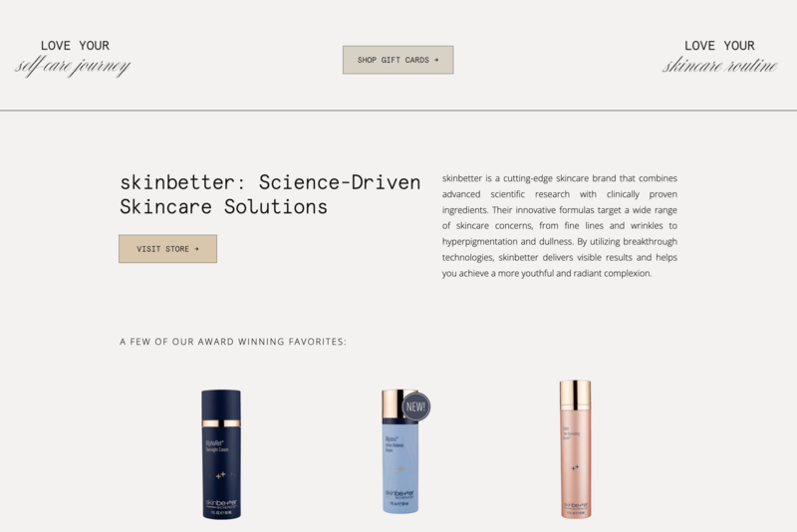Click the skinbetter brand description paragraph
Viewport: 797px width, 532px height.
[x=560, y=225]
